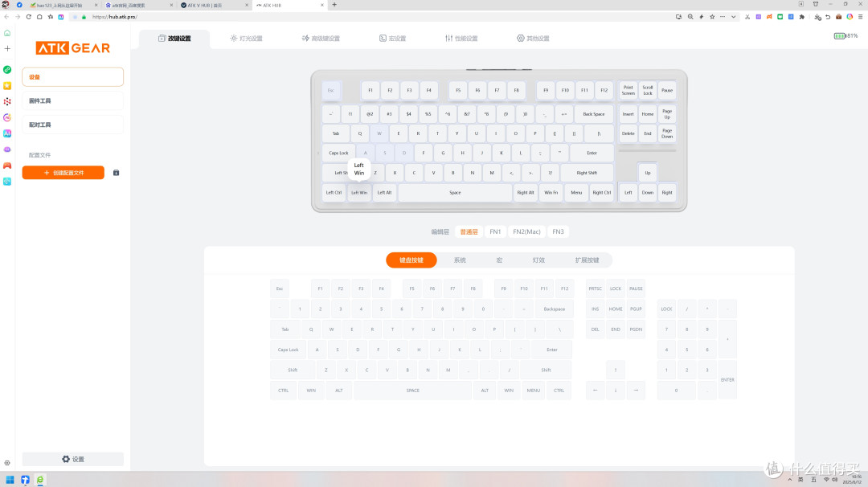The height and width of the screenshot is (487, 868).
Task: Click the undo closed tab arrow icon
Action: click(x=828, y=17)
